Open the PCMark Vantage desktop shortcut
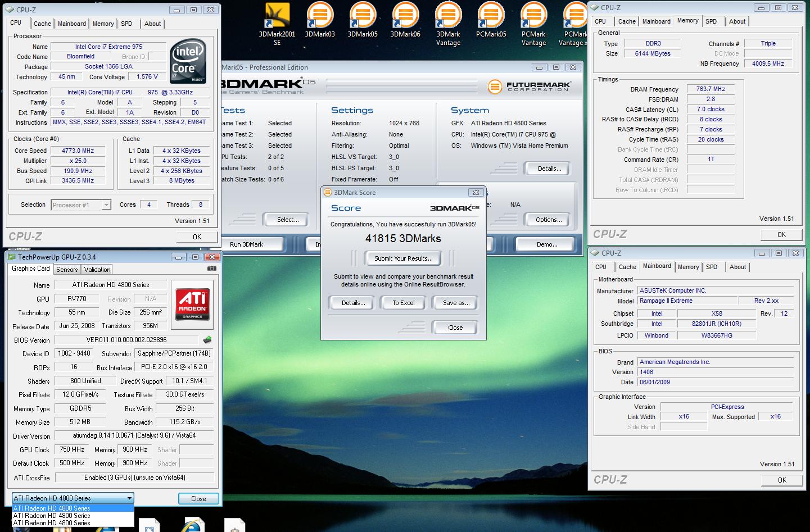The image size is (810, 532). 533,24
